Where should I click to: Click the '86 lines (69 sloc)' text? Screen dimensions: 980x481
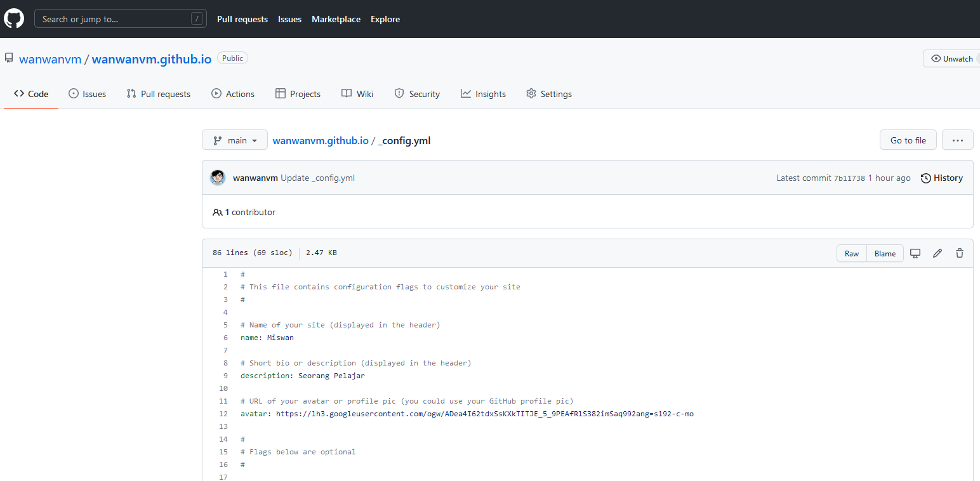[x=253, y=253]
